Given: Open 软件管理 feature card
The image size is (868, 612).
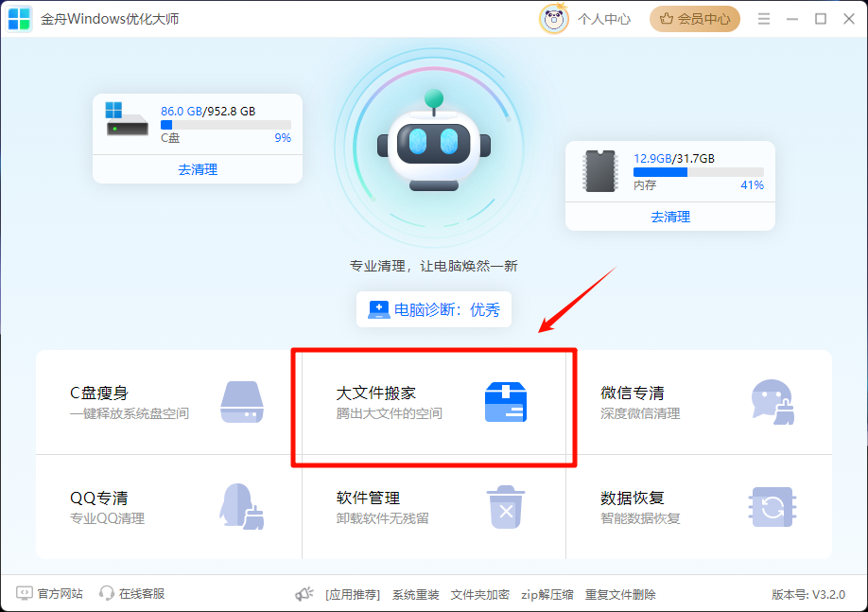Looking at the screenshot, I should pyautogui.click(x=434, y=507).
